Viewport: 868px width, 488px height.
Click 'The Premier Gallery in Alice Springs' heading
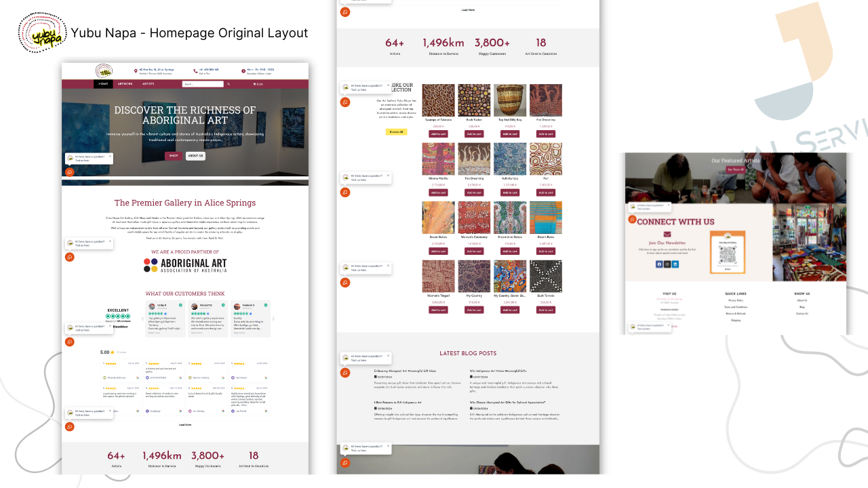[185, 203]
